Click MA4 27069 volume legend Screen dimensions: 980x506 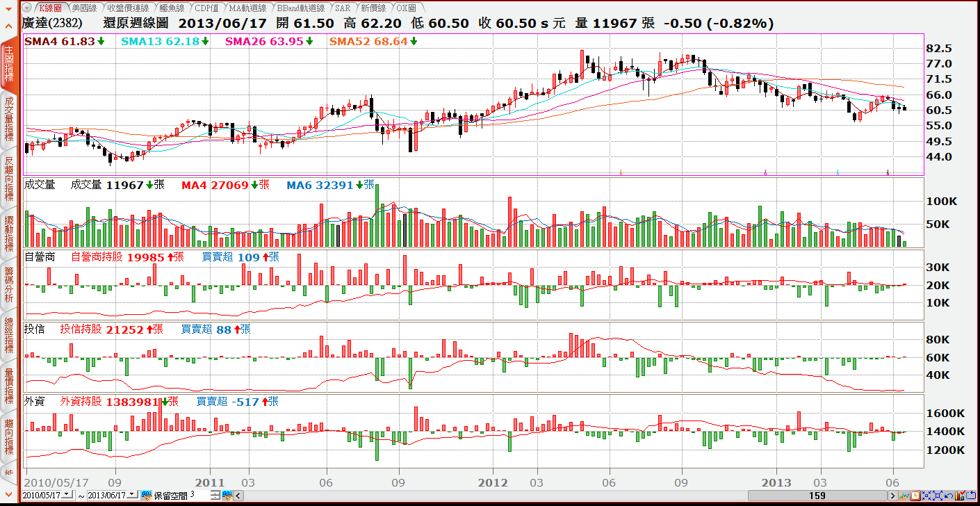[x=215, y=186]
